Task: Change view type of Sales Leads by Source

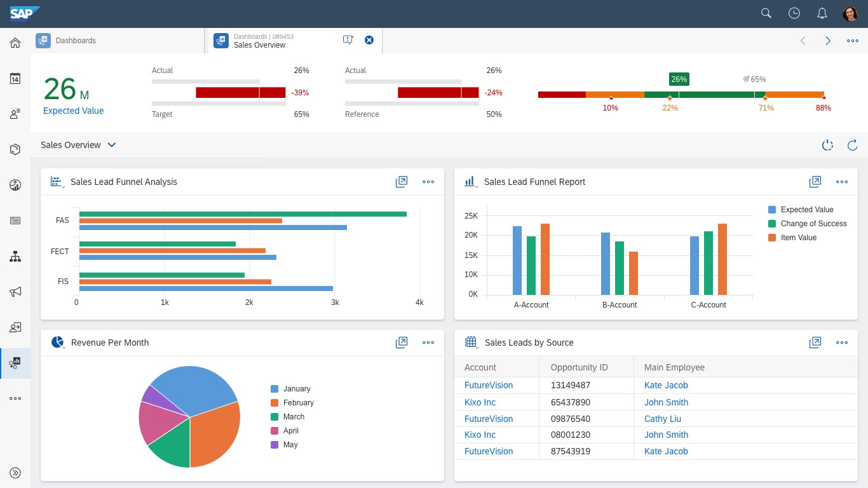Action: tap(471, 342)
